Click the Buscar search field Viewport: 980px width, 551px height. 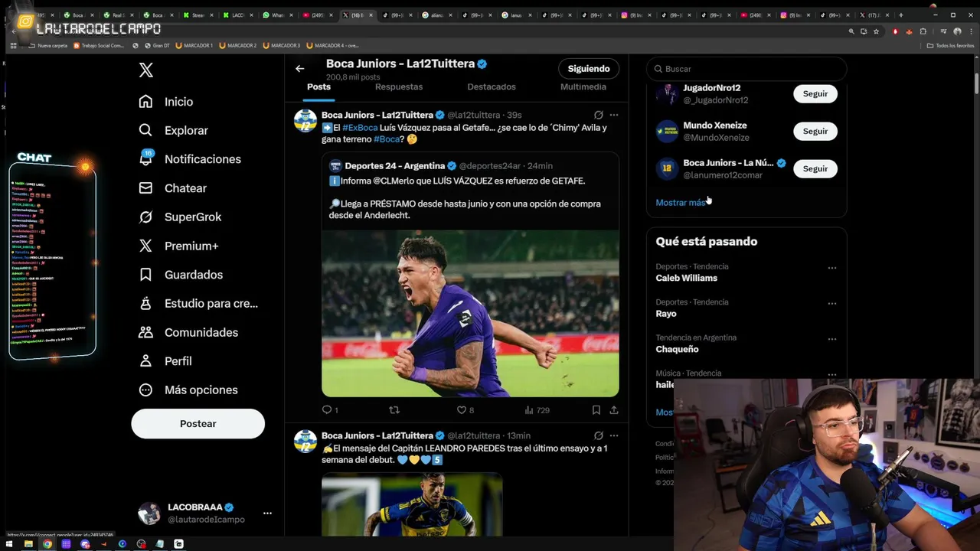pos(746,69)
